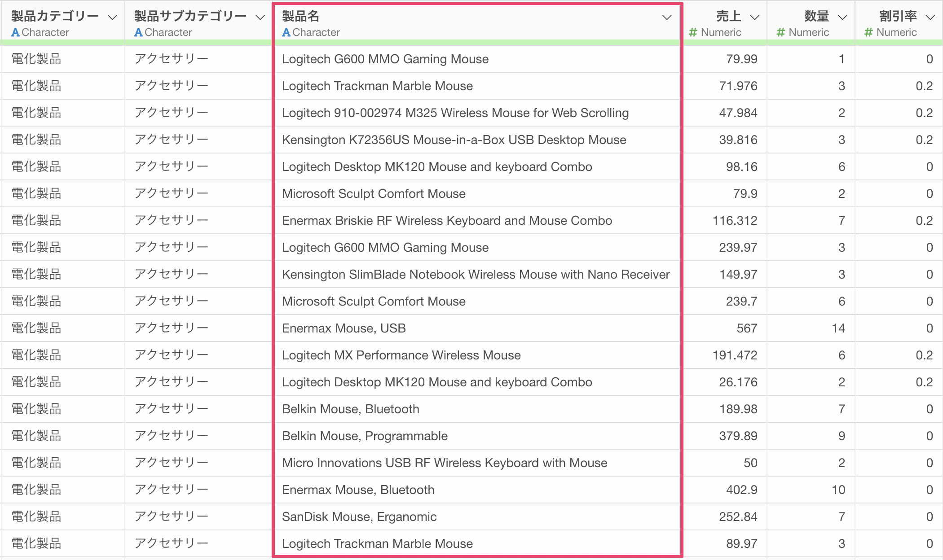Click the sales value 98.16

tap(741, 167)
